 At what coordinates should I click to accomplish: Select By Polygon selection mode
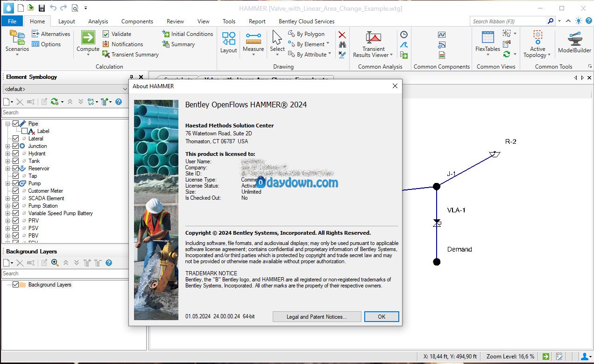coord(306,34)
